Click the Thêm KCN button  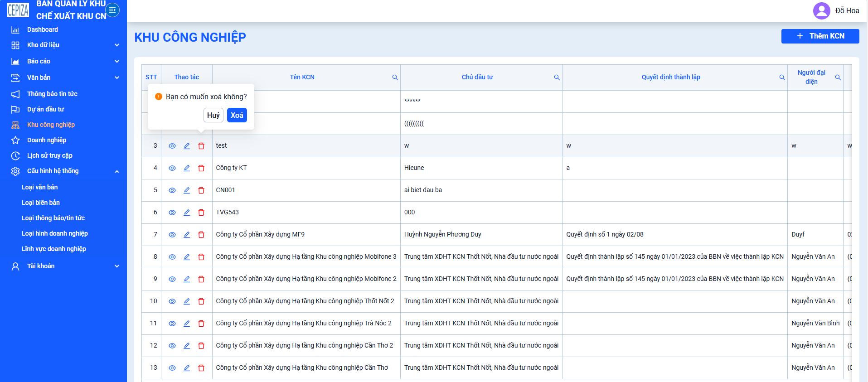(x=820, y=36)
